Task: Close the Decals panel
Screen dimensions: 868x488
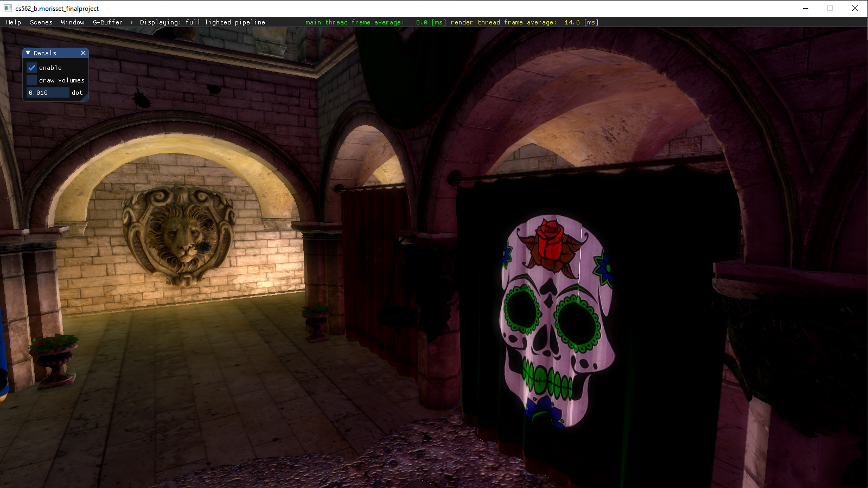Action: coord(83,53)
